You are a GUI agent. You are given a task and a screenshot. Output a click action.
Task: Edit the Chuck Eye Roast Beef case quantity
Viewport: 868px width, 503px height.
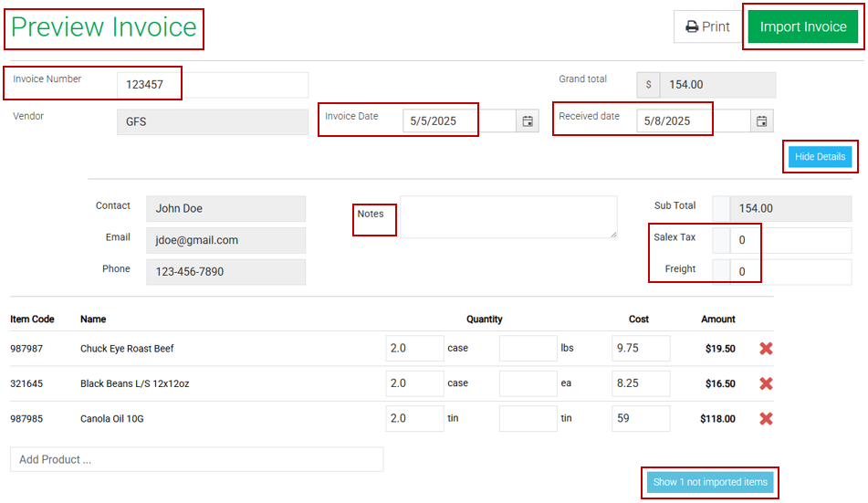[414, 349]
